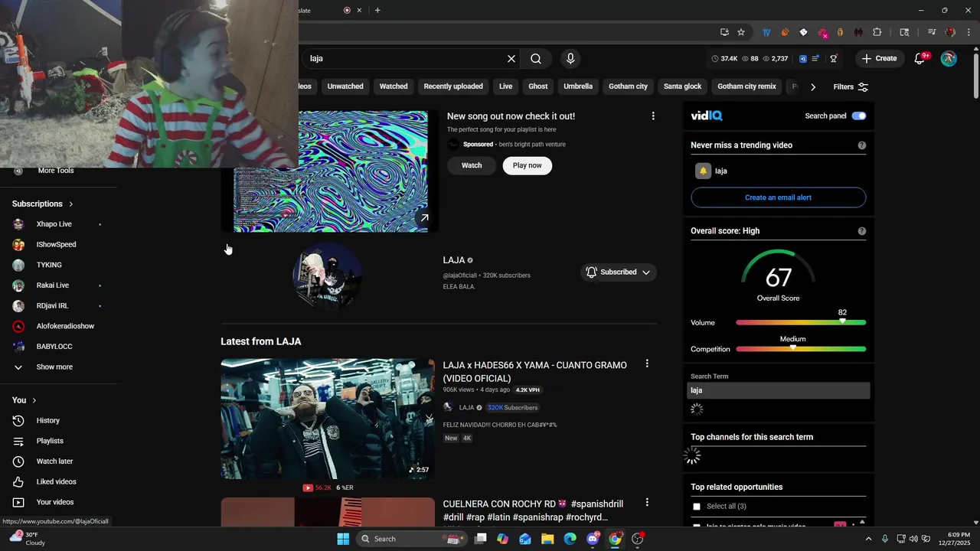Open a new browser tab
The height and width of the screenshot is (551, 980).
coord(377,10)
